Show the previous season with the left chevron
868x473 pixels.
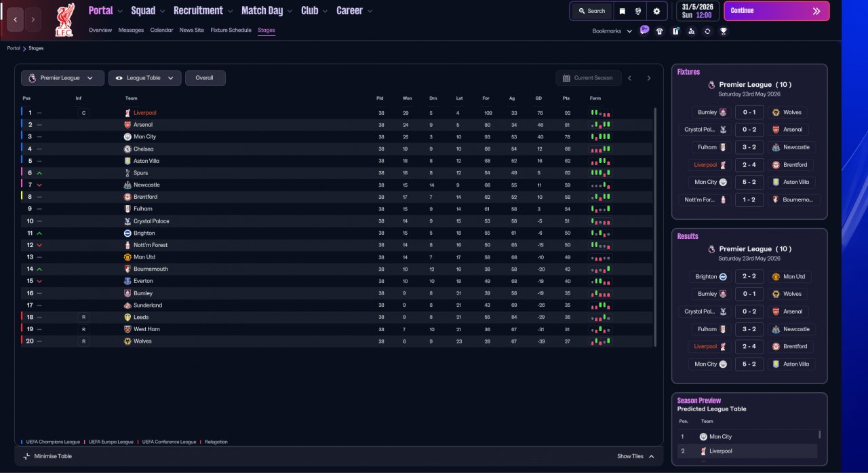[x=629, y=78]
